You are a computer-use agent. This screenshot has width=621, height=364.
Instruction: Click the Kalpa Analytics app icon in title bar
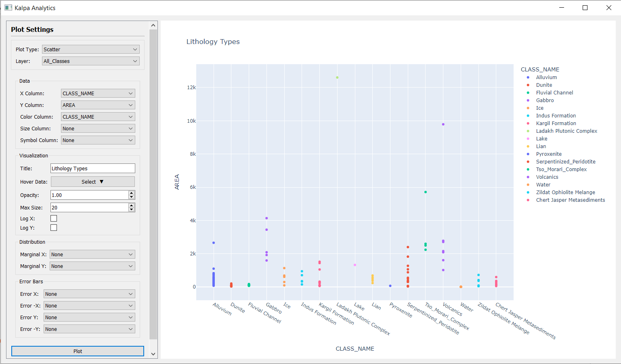tap(8, 8)
